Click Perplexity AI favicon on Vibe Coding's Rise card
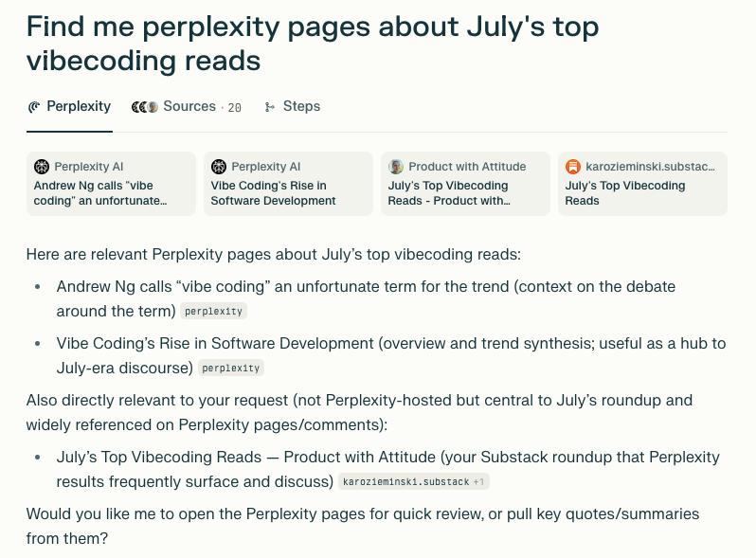This screenshot has height=558, width=756. pos(219,167)
